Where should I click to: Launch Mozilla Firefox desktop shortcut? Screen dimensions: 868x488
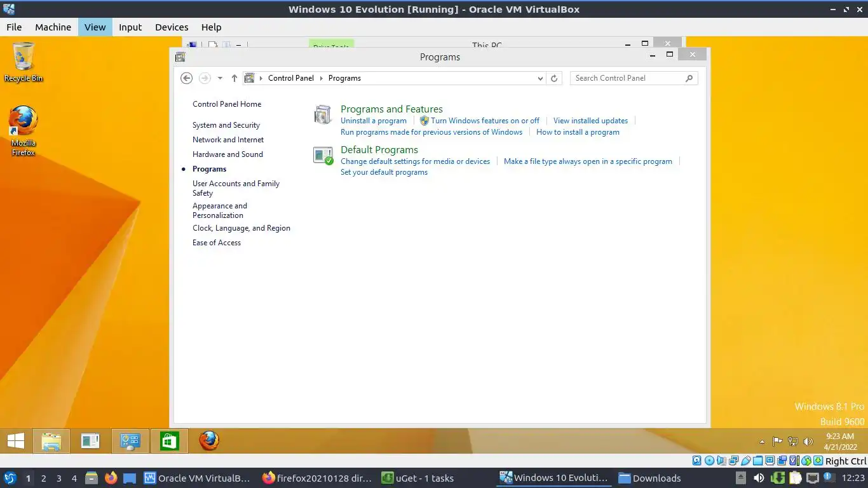click(24, 131)
